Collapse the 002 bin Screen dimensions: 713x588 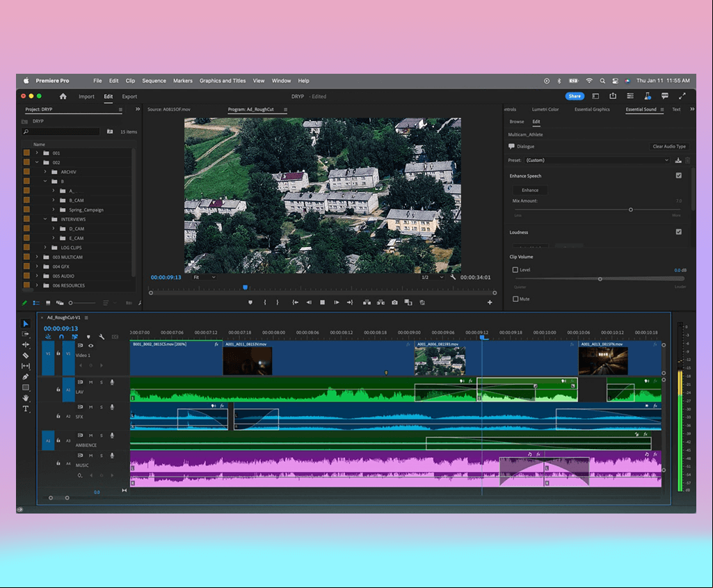pos(37,162)
